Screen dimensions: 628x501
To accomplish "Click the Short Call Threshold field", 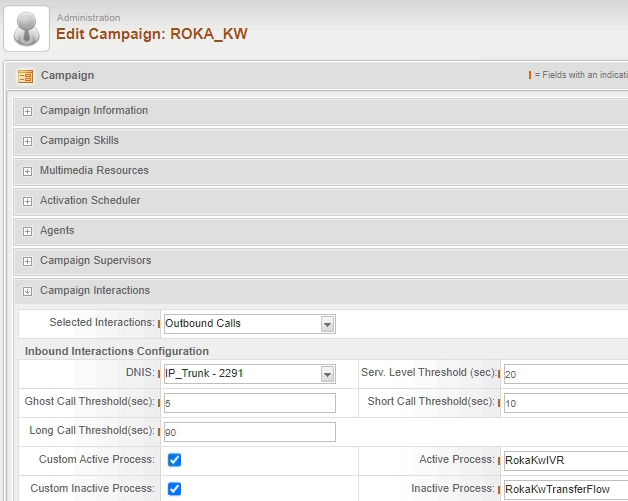I will tap(565, 403).
